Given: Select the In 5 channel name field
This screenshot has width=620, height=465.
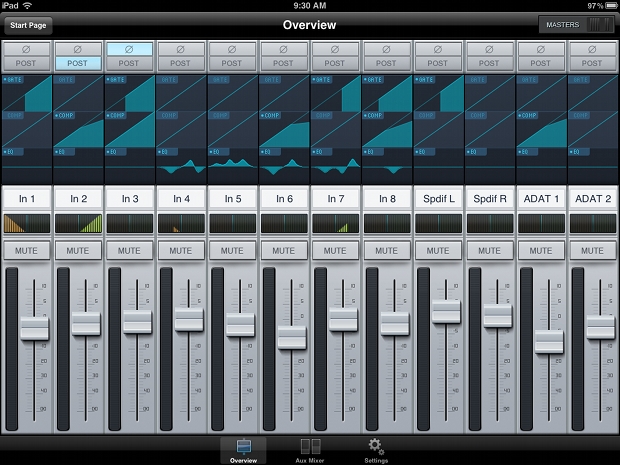Looking at the screenshot, I should tap(232, 198).
